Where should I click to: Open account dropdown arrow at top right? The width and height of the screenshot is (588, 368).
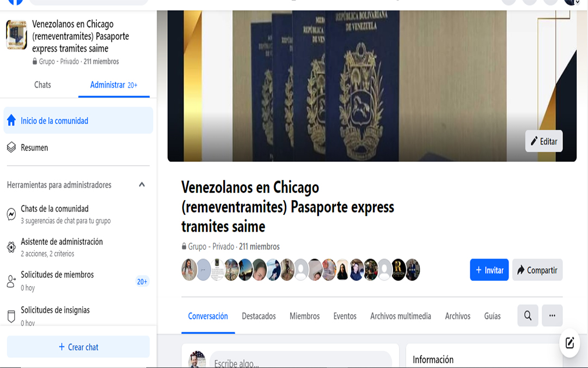coord(578,2)
